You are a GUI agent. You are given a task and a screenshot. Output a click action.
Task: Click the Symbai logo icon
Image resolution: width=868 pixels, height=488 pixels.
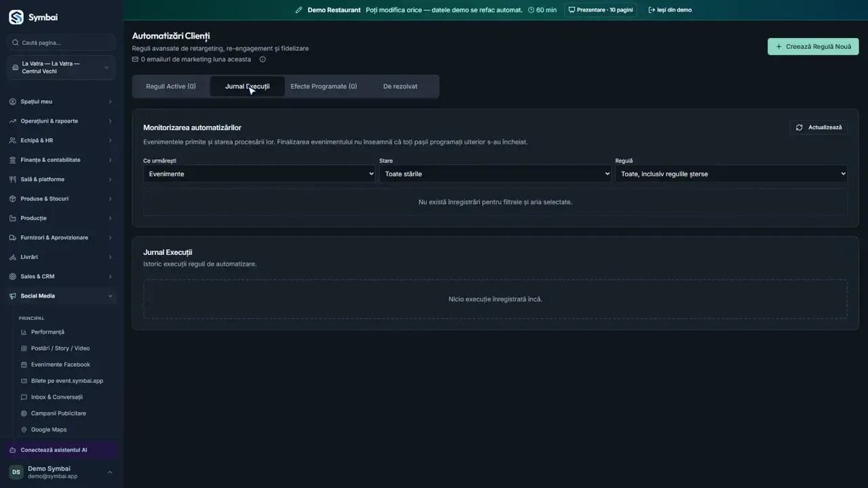click(16, 17)
